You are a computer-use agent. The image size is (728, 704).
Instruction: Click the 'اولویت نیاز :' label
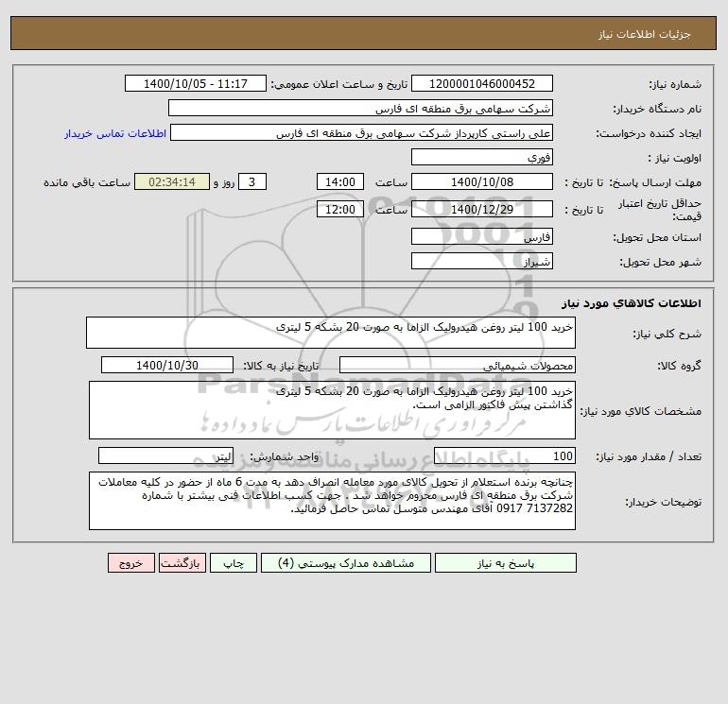pyautogui.click(x=675, y=158)
